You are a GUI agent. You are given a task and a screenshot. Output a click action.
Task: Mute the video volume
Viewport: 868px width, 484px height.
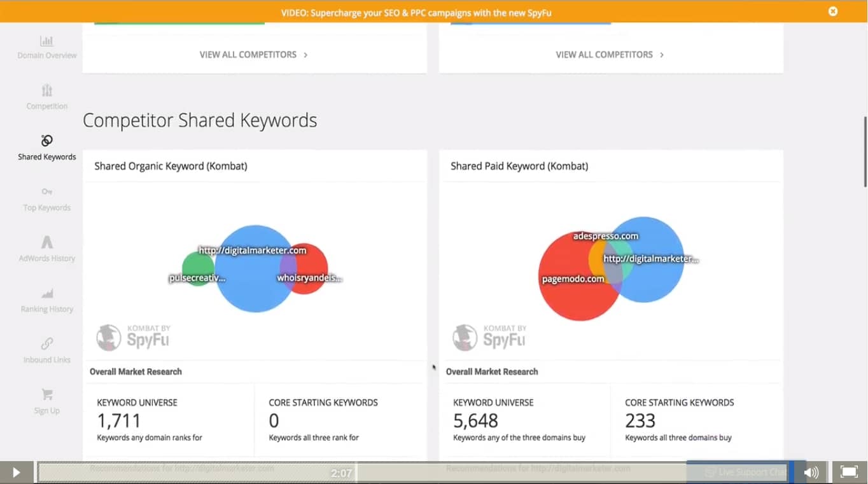coord(811,473)
